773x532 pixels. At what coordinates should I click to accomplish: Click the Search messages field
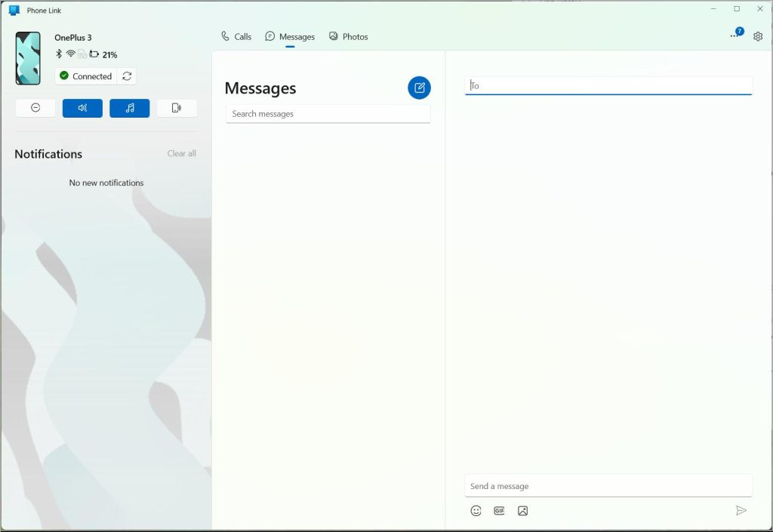[x=328, y=113]
